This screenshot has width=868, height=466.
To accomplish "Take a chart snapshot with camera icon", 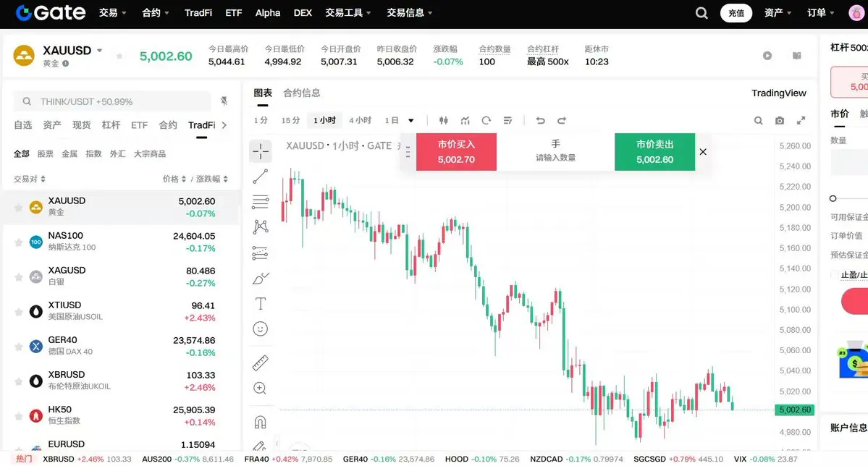I will click(x=780, y=120).
